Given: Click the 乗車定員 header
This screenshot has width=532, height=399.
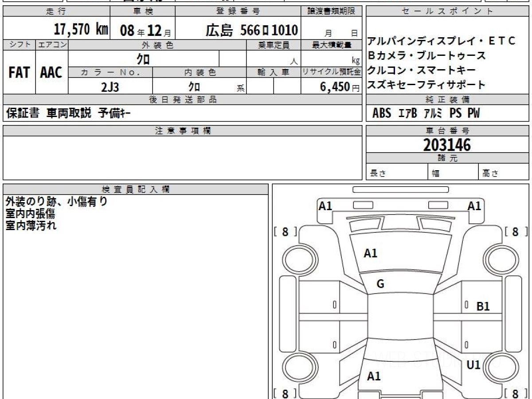Looking at the screenshot, I should (x=274, y=45).
